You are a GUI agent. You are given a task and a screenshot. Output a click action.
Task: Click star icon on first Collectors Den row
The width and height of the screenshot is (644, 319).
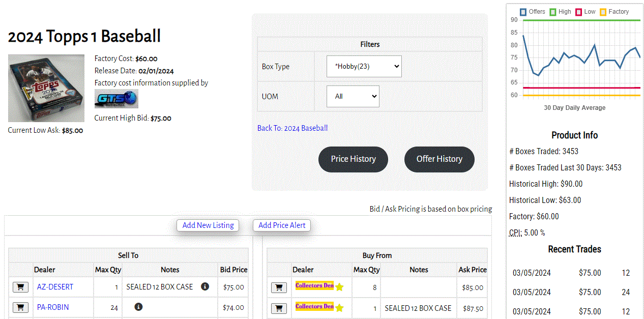point(339,287)
